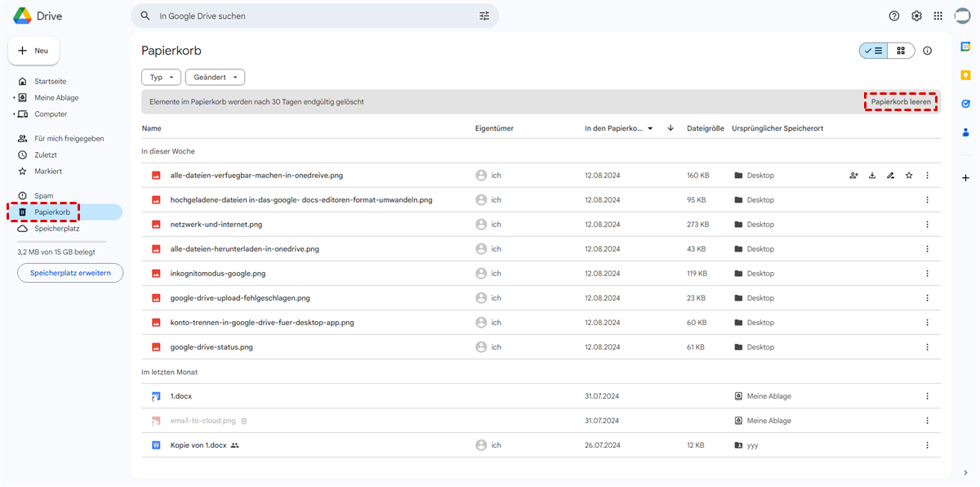
Task: Toggle the details info panel
Action: (928, 51)
